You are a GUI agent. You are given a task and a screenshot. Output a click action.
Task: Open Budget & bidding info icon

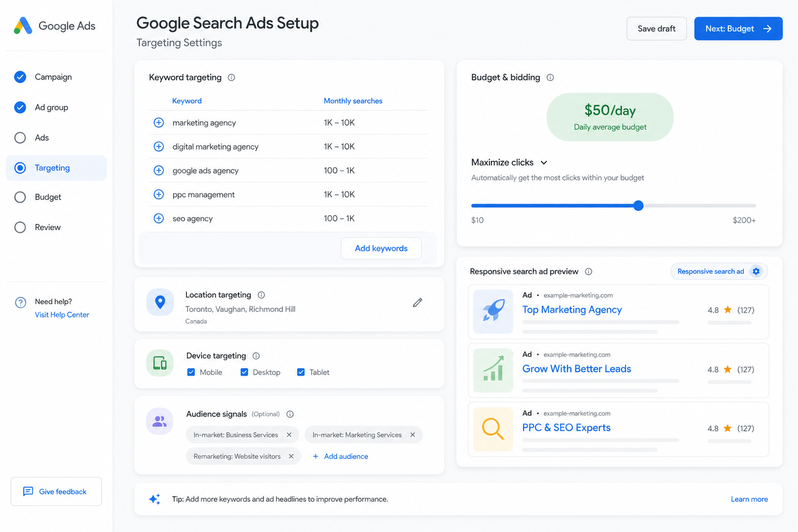[550, 77]
